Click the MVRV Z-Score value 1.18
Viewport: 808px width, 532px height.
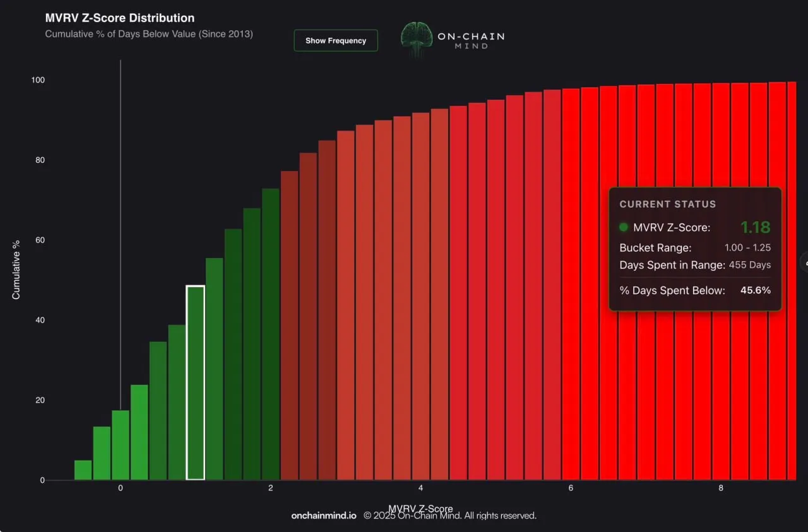[x=756, y=227]
